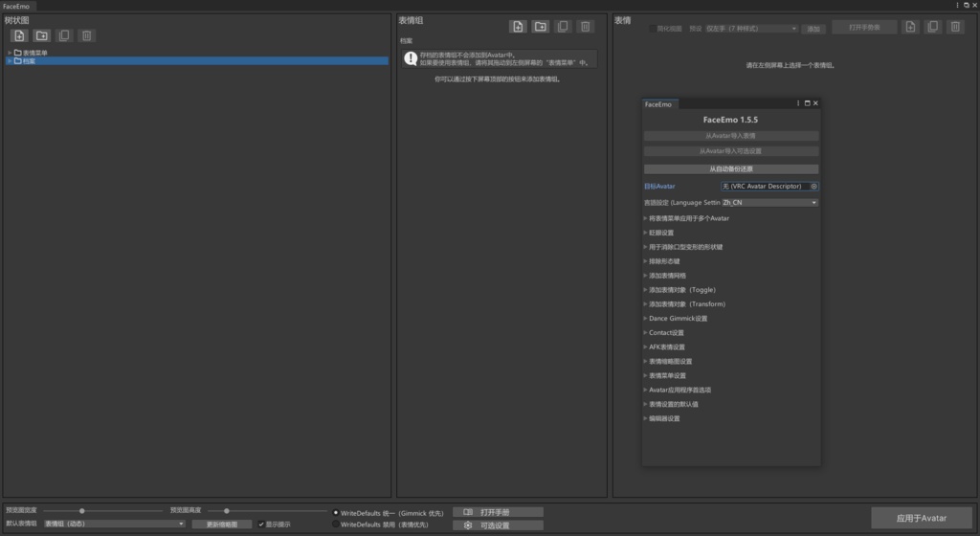
Task: Click 可选设置 button
Action: coord(498,525)
